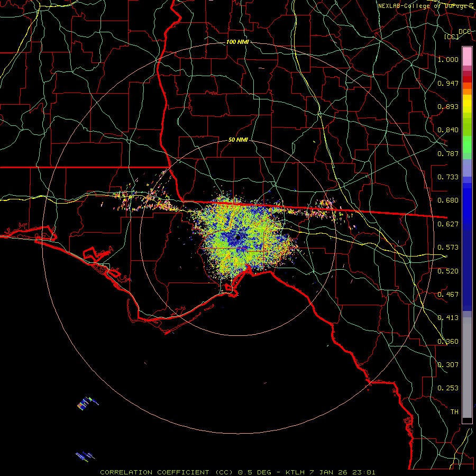Image resolution: width=476 pixels, height=476 pixels.
Task: Click the 0.787 scale value
Action: 448,153
